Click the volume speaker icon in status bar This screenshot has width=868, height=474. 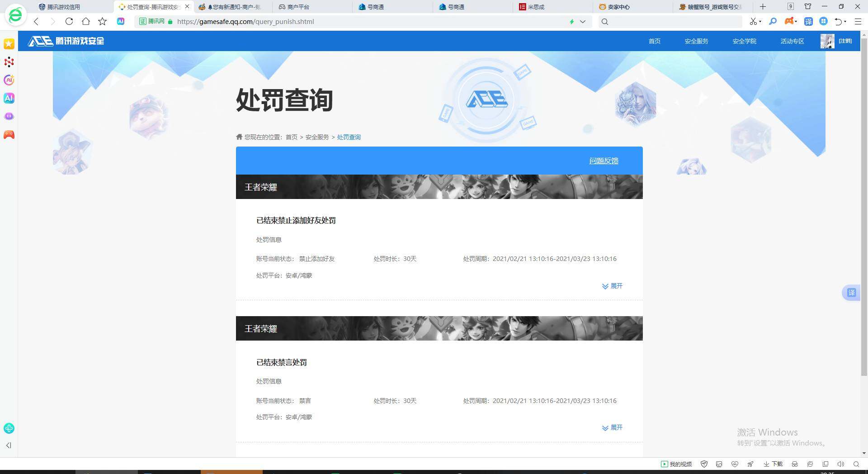click(x=840, y=464)
